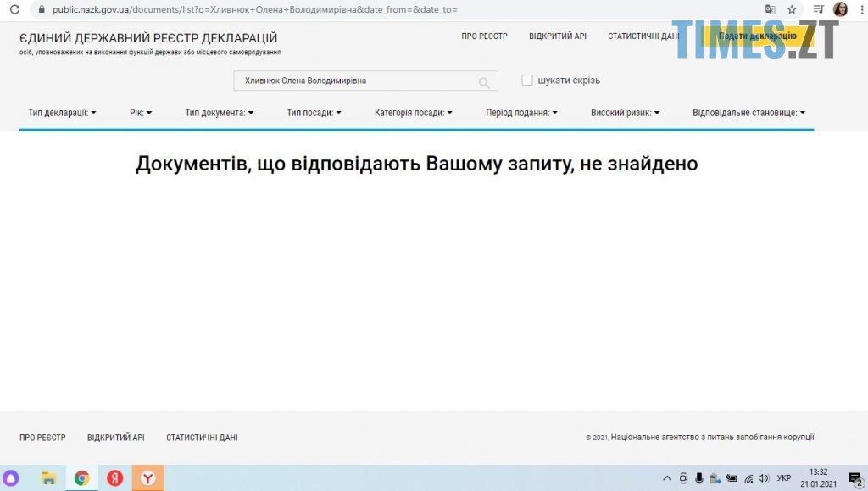
Task: Reload the page with the refresh icon
Action: (14, 9)
